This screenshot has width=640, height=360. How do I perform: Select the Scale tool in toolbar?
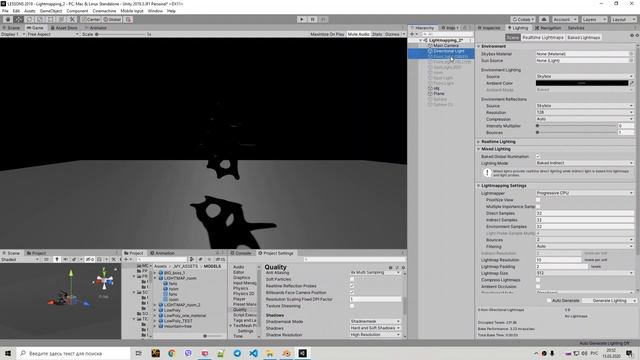click(40, 19)
